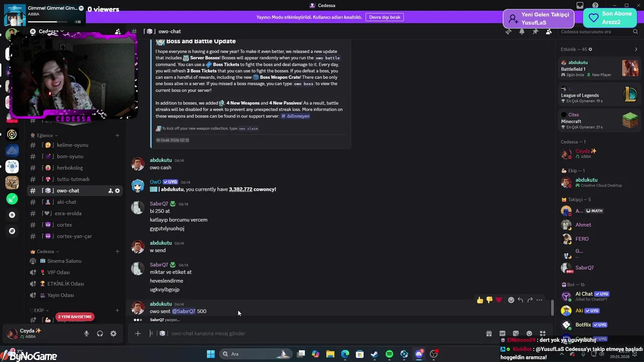Image resolution: width=644 pixels, height=362 pixels.
Task: Open tuttu-tutmadı channel
Action: coord(74,179)
